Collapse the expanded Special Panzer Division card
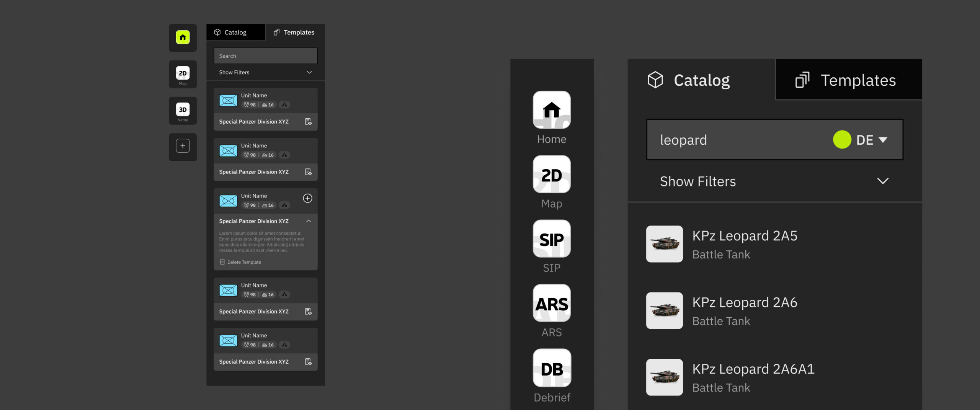This screenshot has width=980, height=410. pos(309,221)
